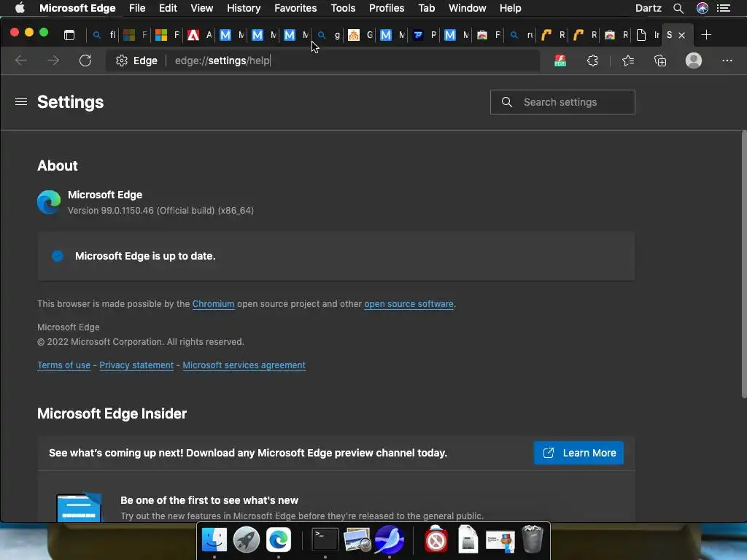
Task: Open Microsoft Edge from the Dock
Action: pos(278,540)
